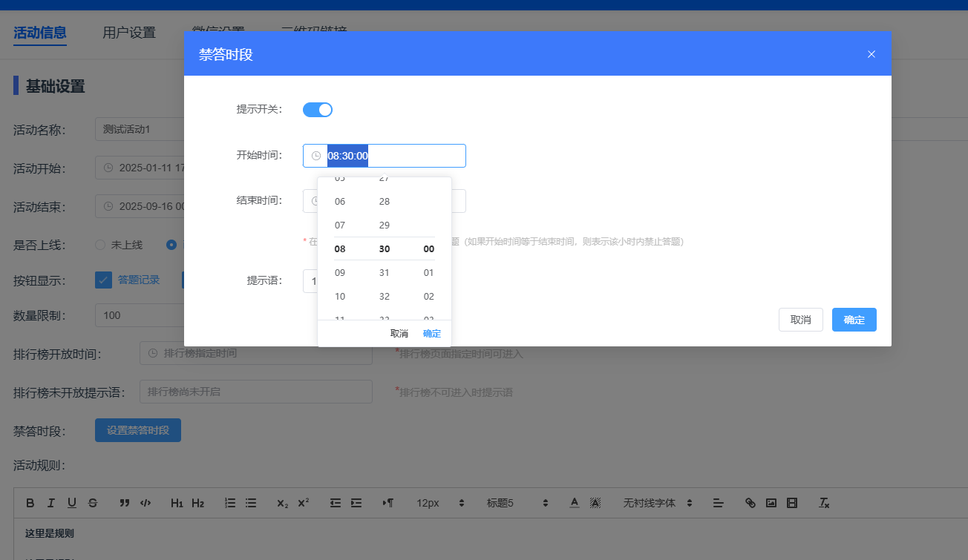Select hour 10 in time picker
This screenshot has height=560, width=968.
[340, 297]
